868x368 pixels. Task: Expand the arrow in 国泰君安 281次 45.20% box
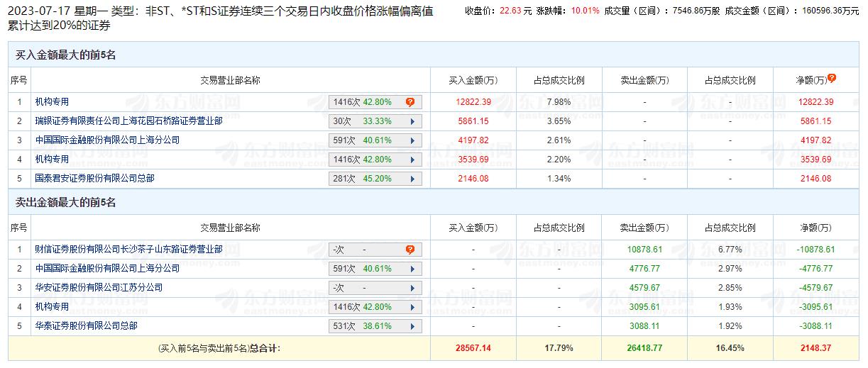tap(412, 179)
